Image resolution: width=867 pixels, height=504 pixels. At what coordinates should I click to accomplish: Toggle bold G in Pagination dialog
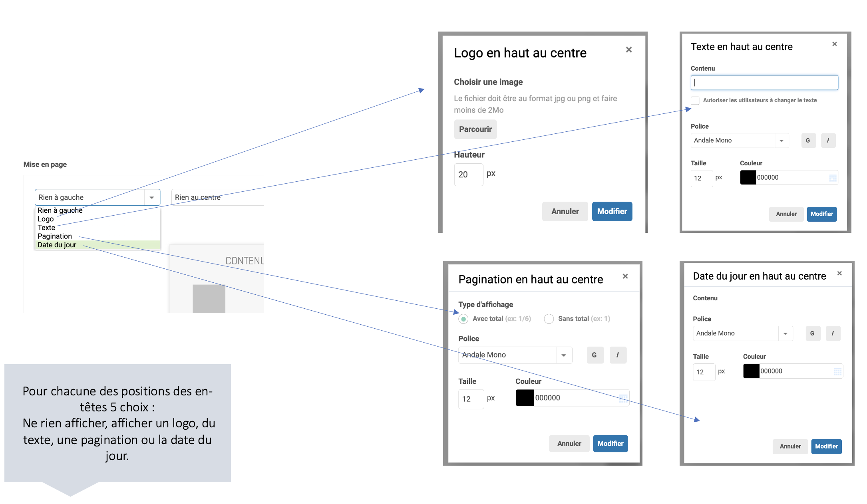tap(595, 355)
